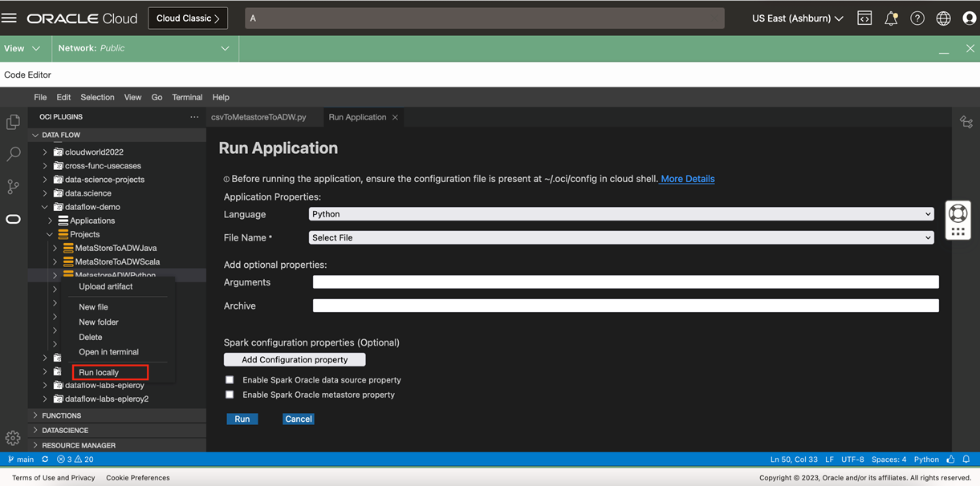Enable Spark Oracle data source property
Viewport: 980px width, 486px height.
coord(230,379)
